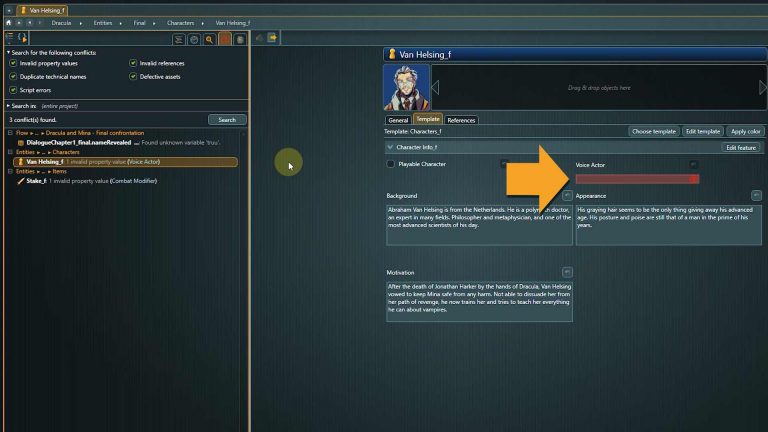Switch to the References tab
Screen dimensions: 768x432
click(461, 120)
